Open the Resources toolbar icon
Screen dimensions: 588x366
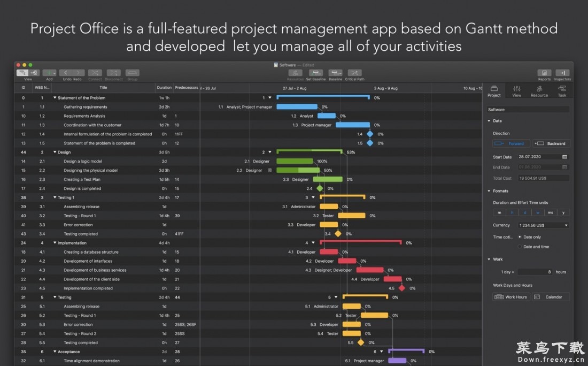pos(295,73)
